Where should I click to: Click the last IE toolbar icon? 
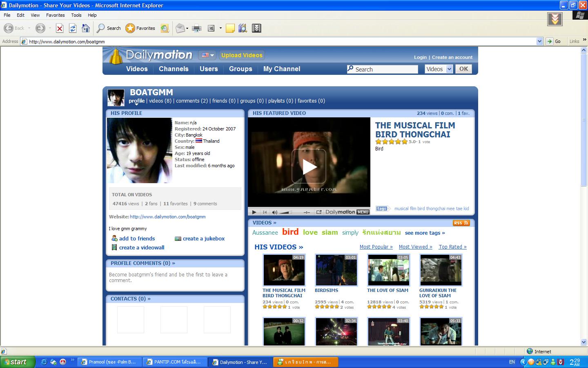click(256, 28)
